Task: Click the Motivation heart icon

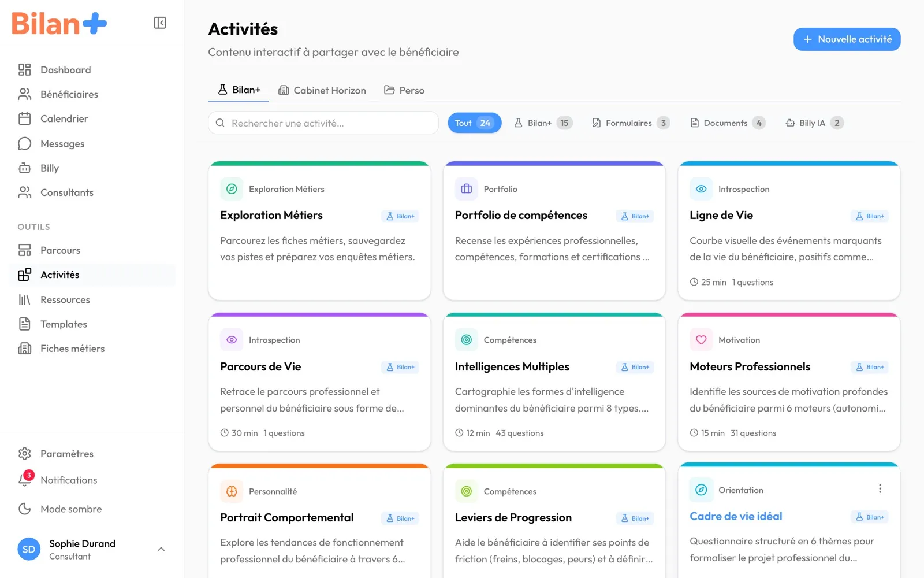Action: point(701,340)
